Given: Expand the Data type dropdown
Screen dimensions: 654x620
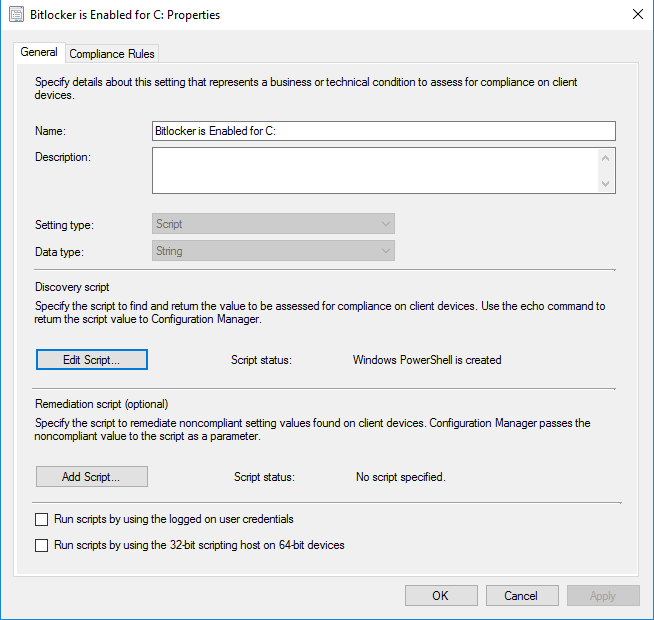Looking at the screenshot, I should (x=273, y=251).
